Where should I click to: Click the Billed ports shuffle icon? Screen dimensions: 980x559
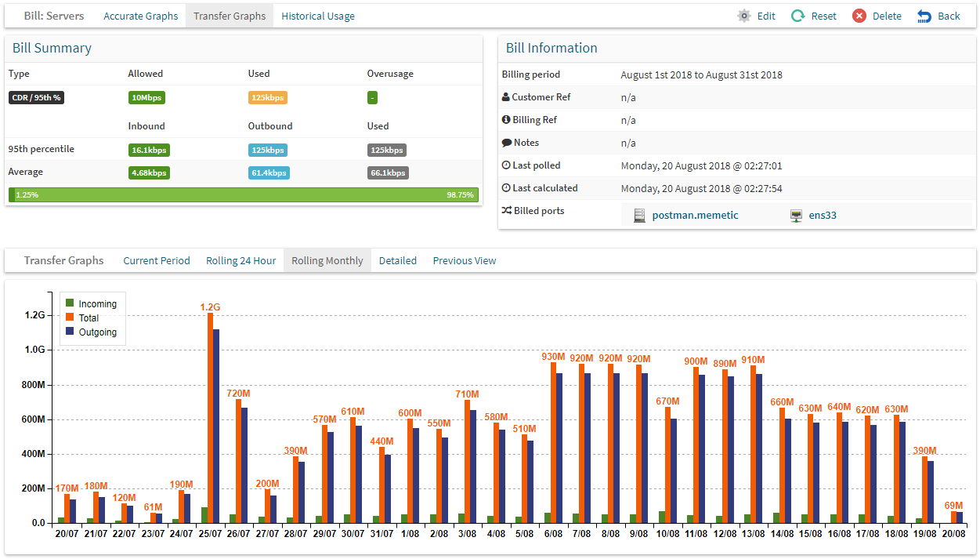pyautogui.click(x=507, y=211)
